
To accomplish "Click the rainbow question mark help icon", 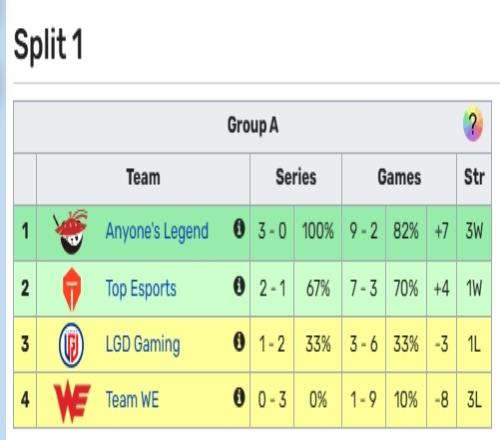I will [473, 124].
